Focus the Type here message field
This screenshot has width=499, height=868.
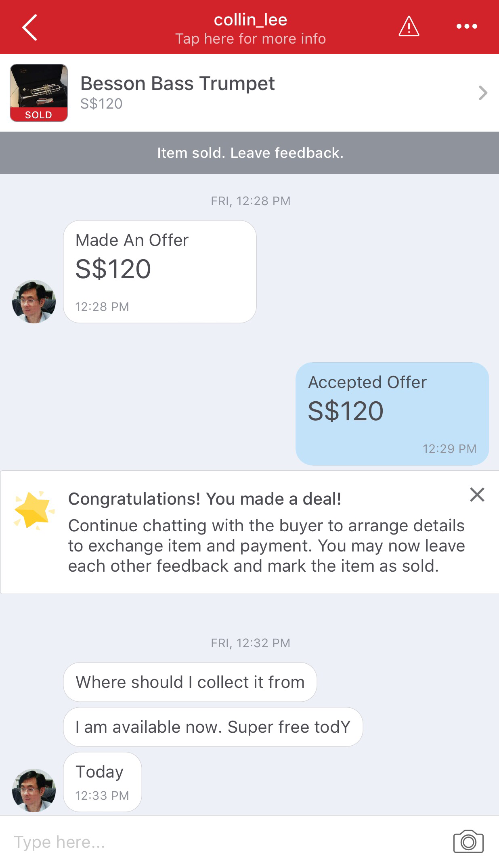pos(226,842)
